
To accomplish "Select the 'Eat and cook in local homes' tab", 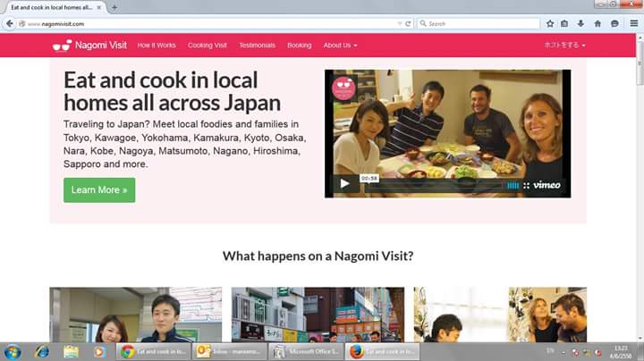I will (54, 7).
